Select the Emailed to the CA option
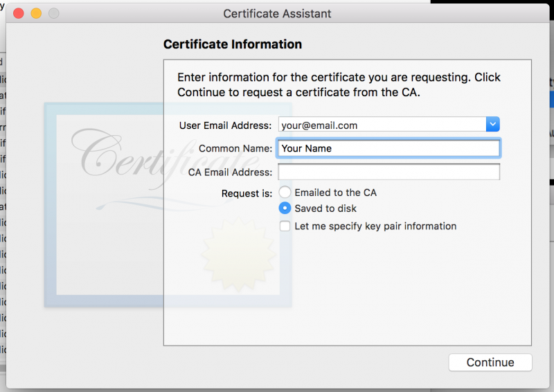 (x=285, y=193)
